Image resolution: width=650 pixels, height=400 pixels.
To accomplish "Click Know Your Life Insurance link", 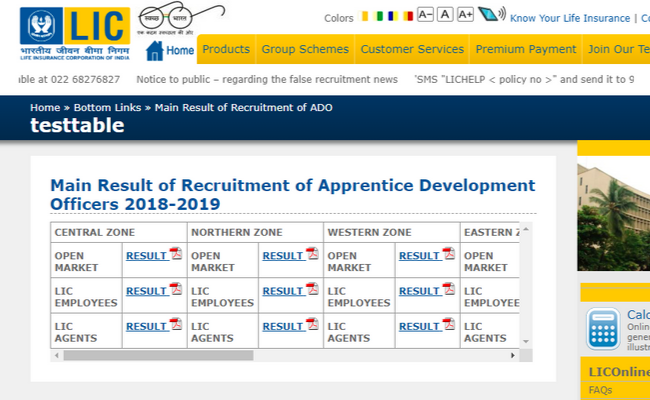I will [570, 18].
